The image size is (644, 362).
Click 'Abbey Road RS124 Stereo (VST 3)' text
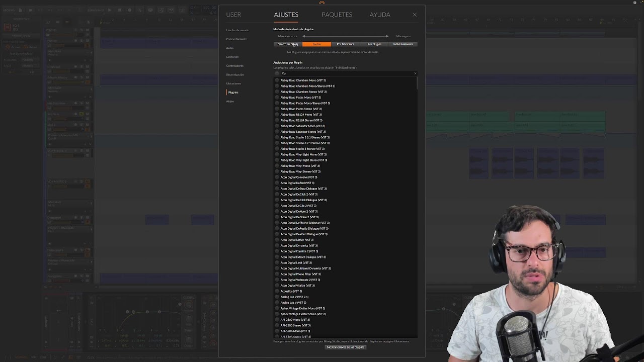coord(301,120)
